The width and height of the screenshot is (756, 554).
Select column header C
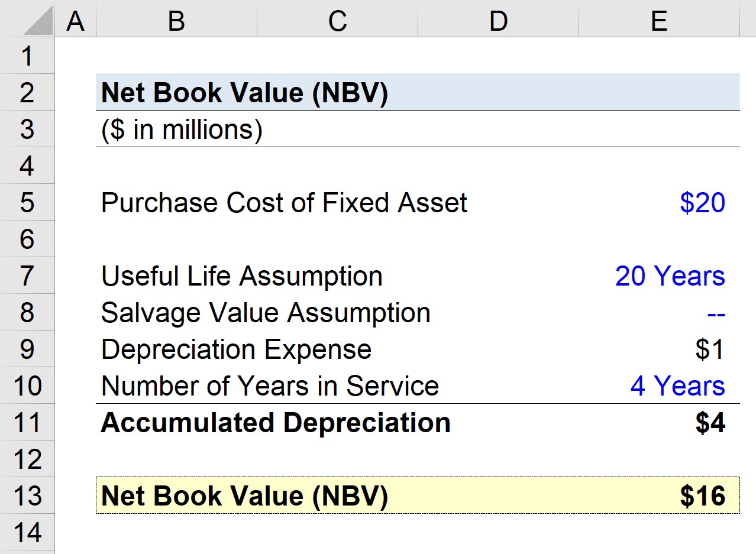337,21
